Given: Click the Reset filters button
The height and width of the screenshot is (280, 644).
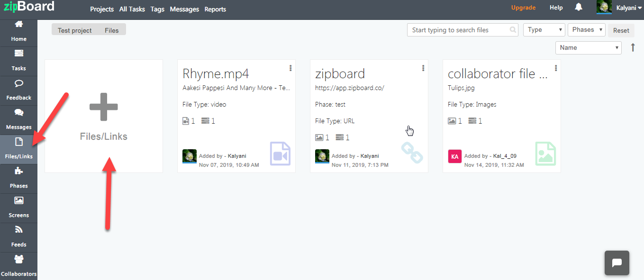Looking at the screenshot, I should (x=621, y=30).
